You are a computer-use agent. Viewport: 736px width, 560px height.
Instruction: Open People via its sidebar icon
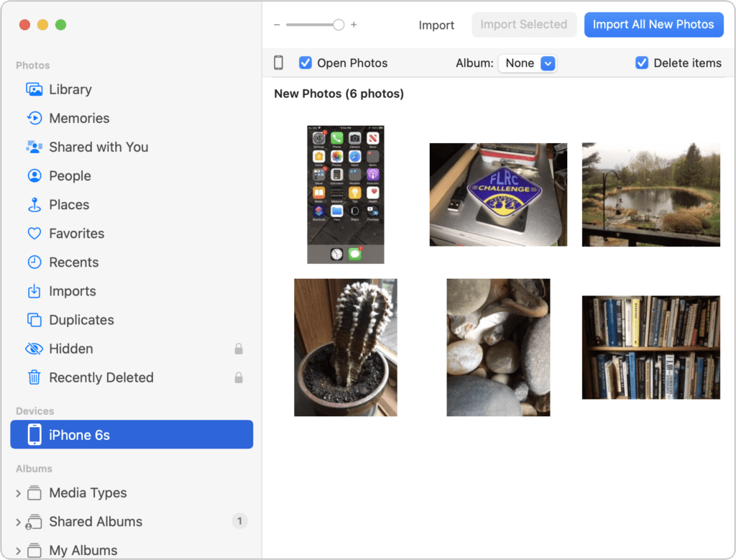34,176
